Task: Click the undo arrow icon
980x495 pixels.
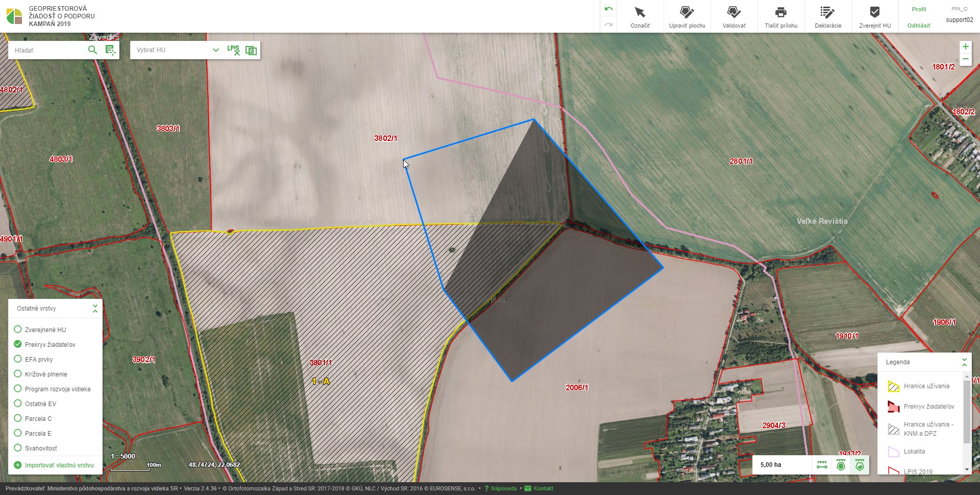Action: [608, 9]
